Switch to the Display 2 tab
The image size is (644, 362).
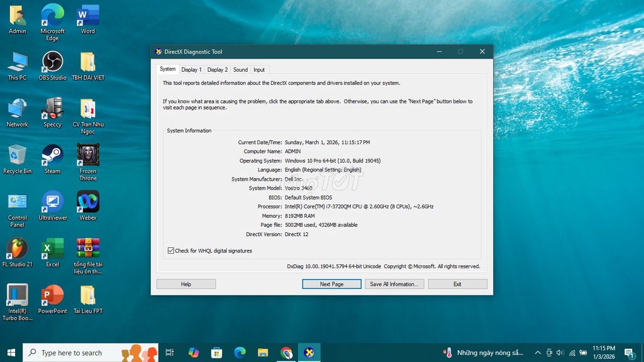tap(217, 69)
